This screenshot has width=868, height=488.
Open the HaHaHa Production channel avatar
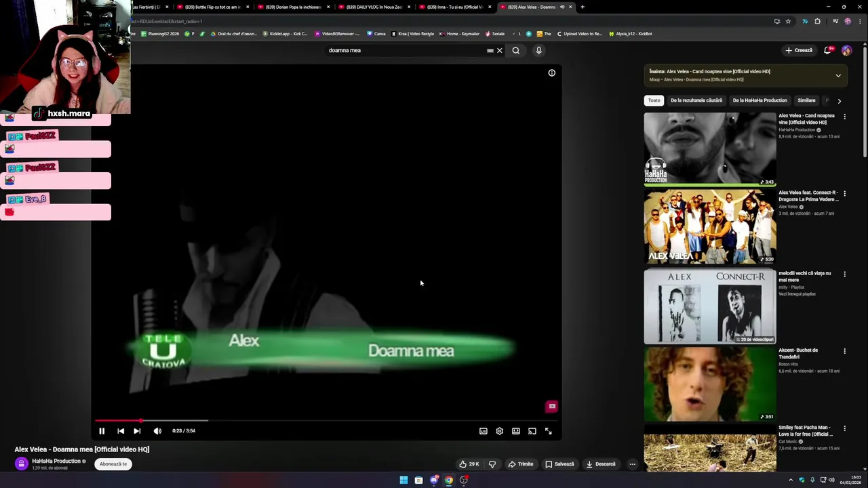tap(22, 464)
